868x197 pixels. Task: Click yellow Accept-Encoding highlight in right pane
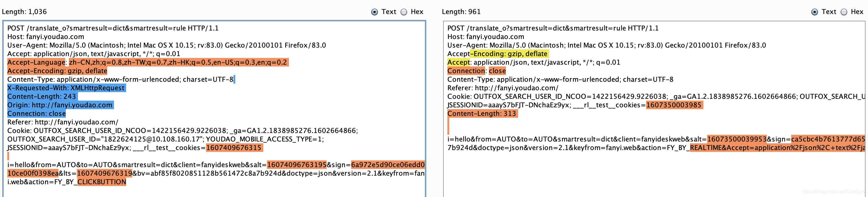tap(510, 54)
